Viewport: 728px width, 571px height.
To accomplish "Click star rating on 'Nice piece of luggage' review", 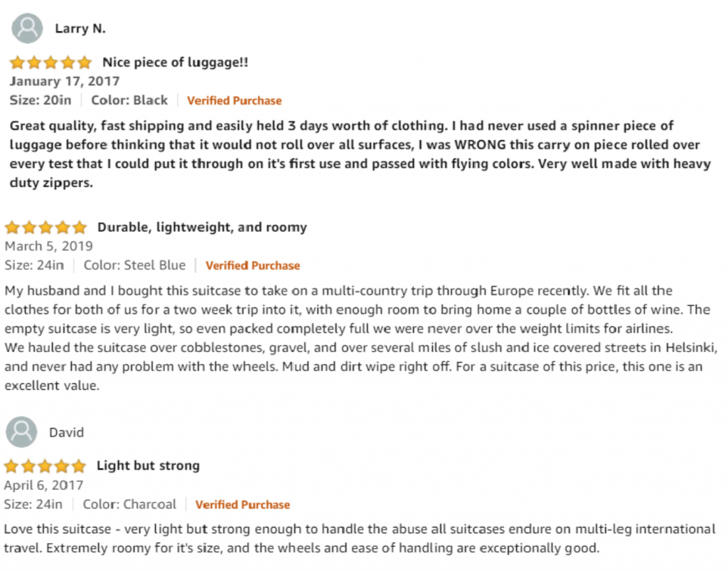I will click(50, 62).
